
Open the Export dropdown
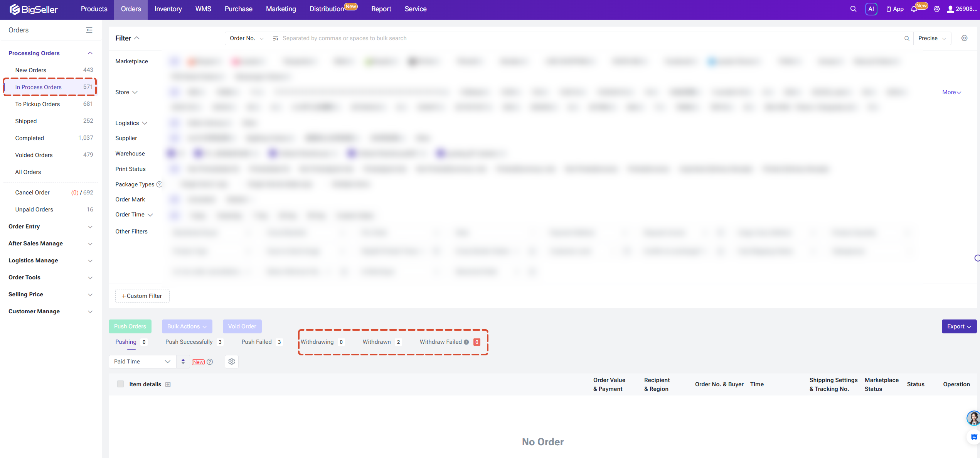point(959,326)
